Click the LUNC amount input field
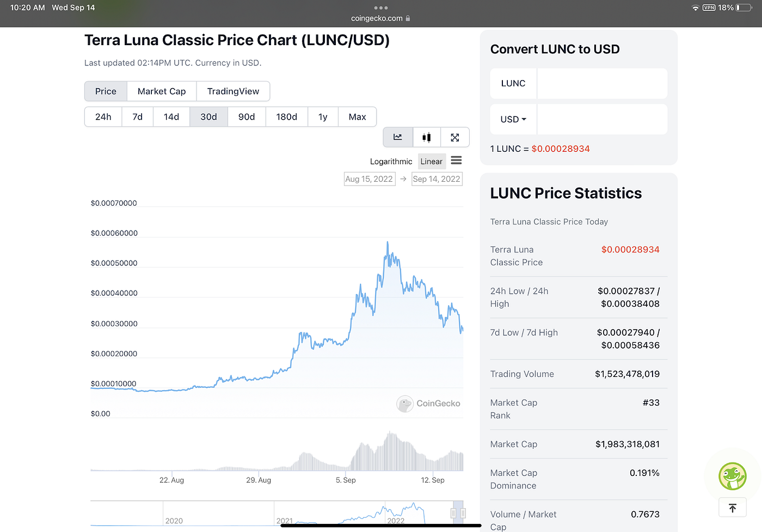 click(x=602, y=83)
